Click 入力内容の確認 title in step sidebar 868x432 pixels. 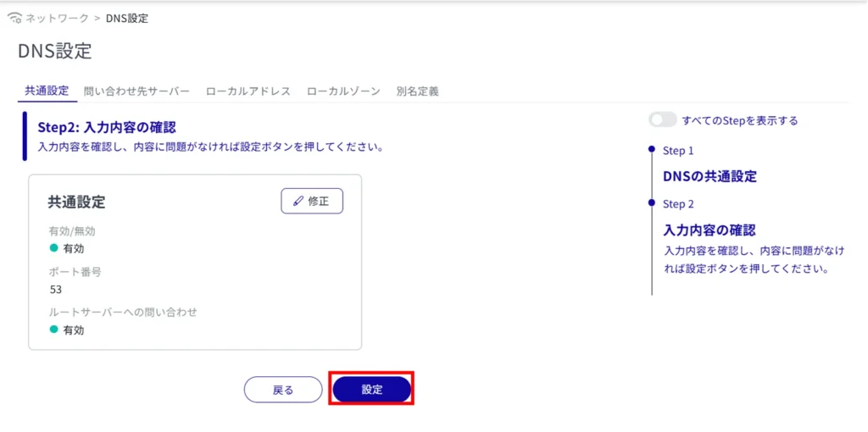pyautogui.click(x=709, y=230)
